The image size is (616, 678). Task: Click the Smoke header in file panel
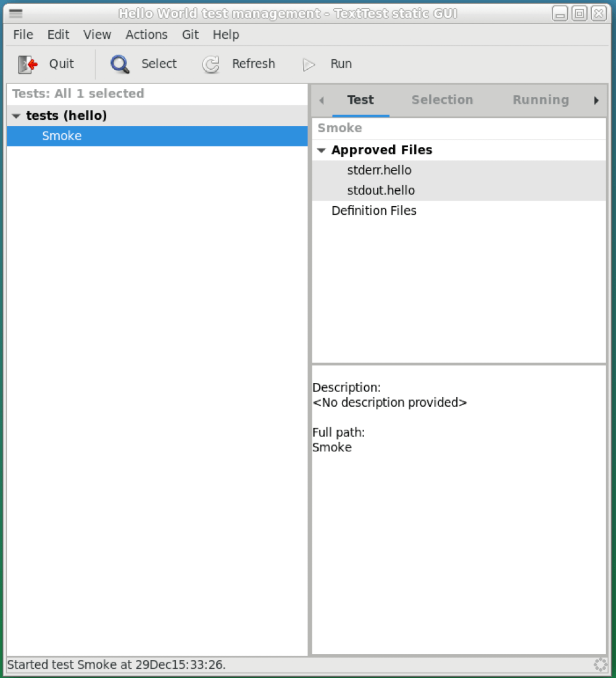(x=459, y=128)
